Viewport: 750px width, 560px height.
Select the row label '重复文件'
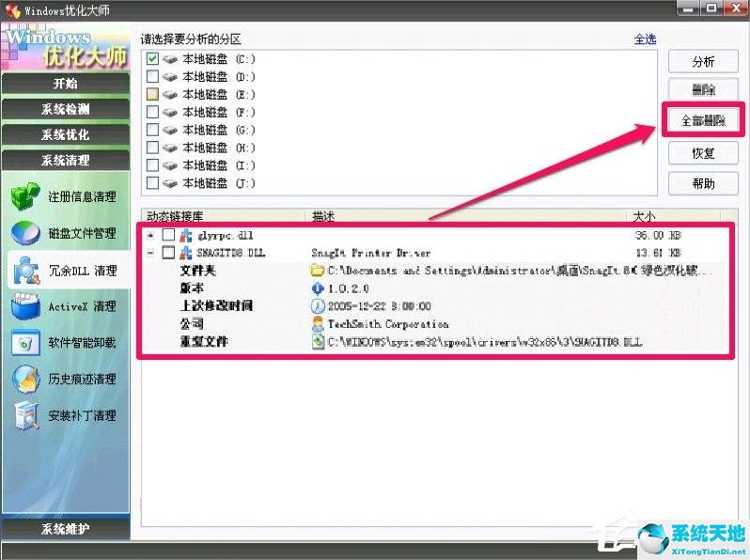[x=204, y=341]
